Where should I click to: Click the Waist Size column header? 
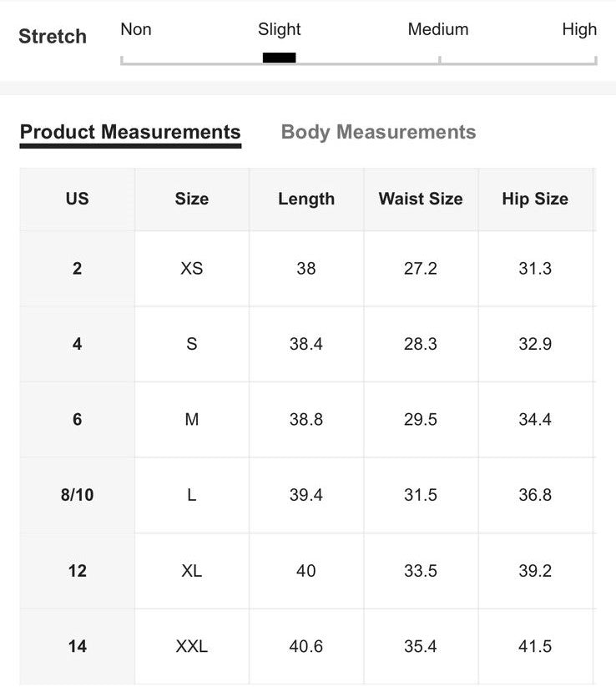pos(420,200)
